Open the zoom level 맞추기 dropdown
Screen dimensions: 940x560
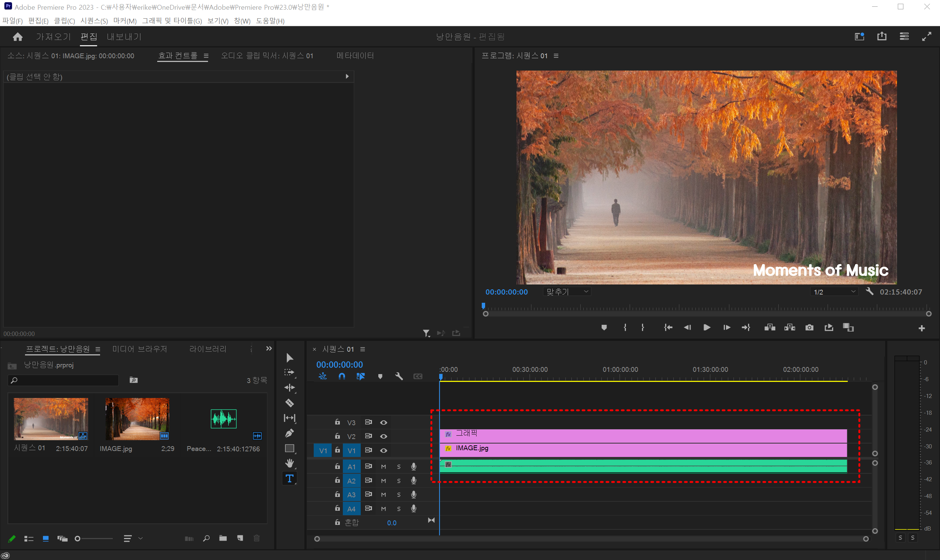pyautogui.click(x=567, y=292)
